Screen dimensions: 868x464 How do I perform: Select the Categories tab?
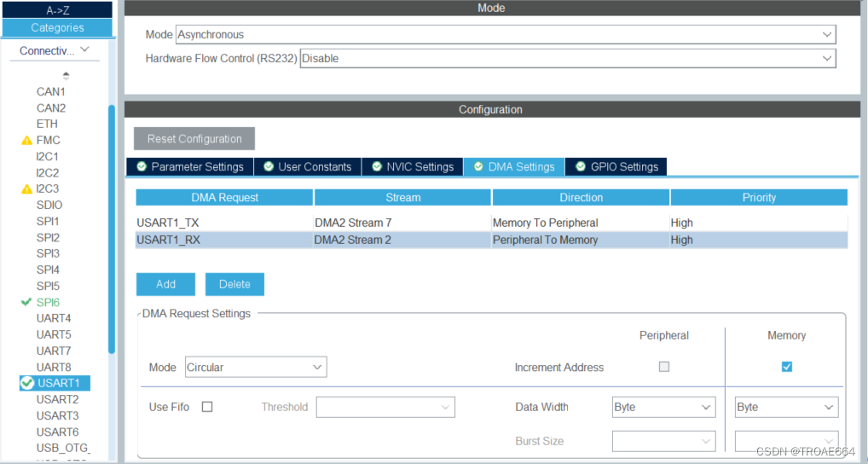(57, 27)
